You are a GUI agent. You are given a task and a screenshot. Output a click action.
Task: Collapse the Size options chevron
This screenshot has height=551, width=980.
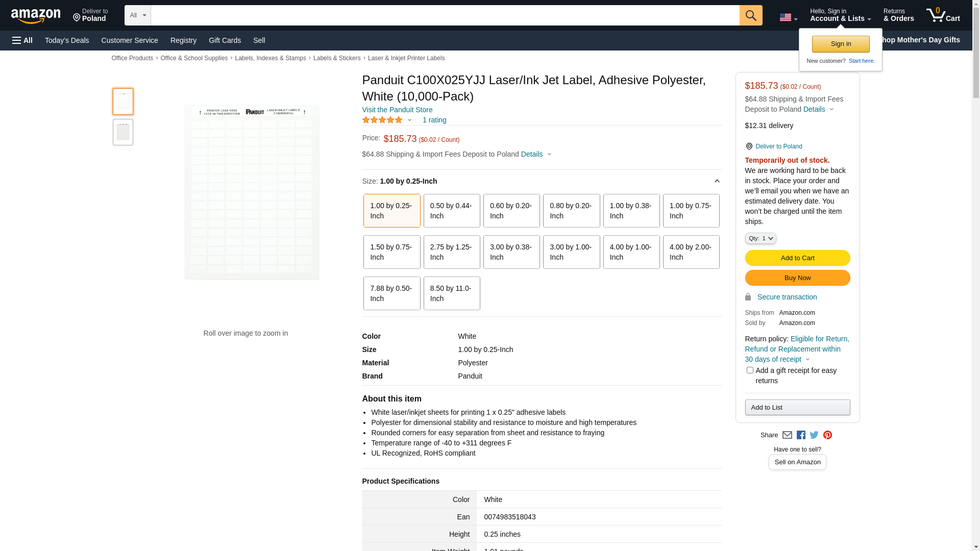pos(717,181)
